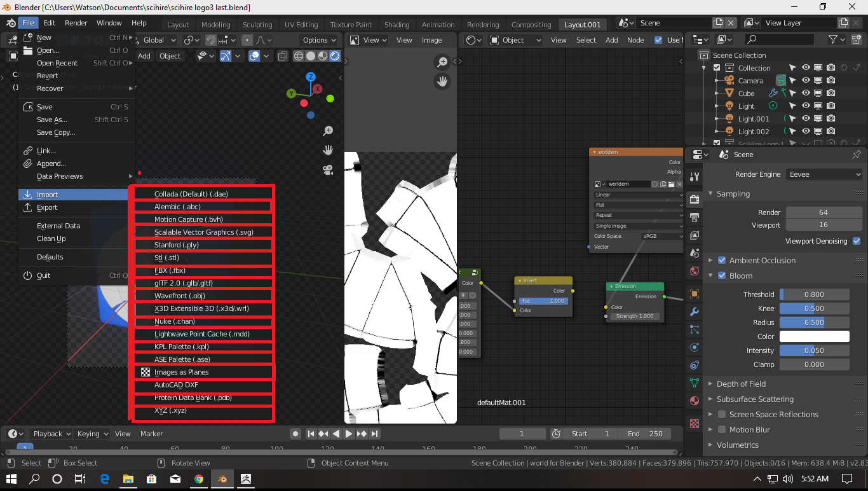
Task: Open the Texture properties tab (checker icon)
Action: [694, 424]
